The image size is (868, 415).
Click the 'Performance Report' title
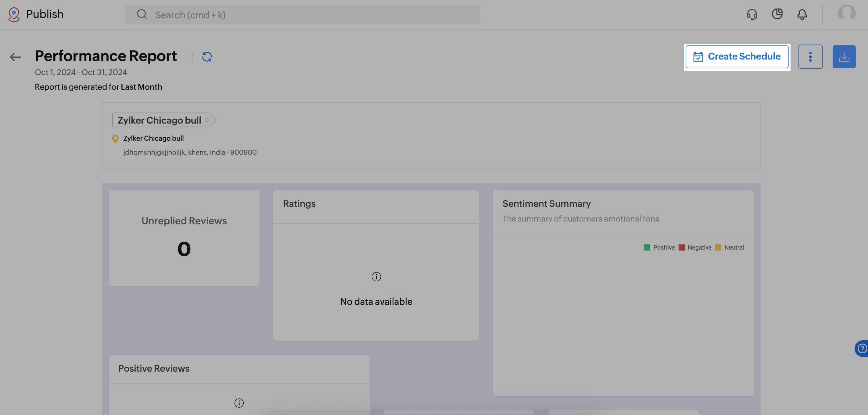click(x=106, y=56)
